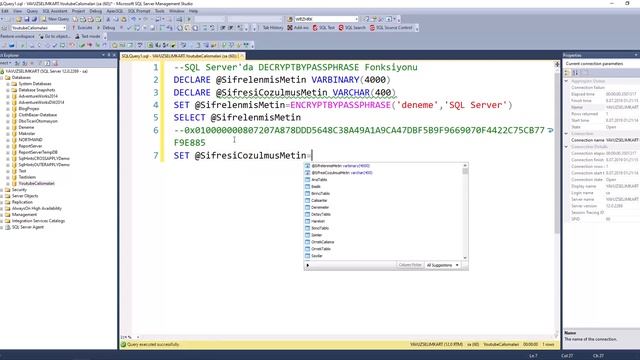Image resolution: width=640 pixels, height=360 pixels.
Task: Click Restore workspace in the toolbar
Action: pos(18,36)
